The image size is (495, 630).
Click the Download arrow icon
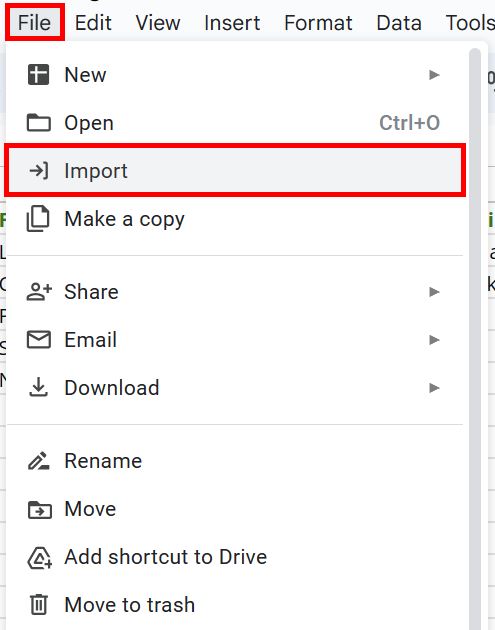[39, 388]
